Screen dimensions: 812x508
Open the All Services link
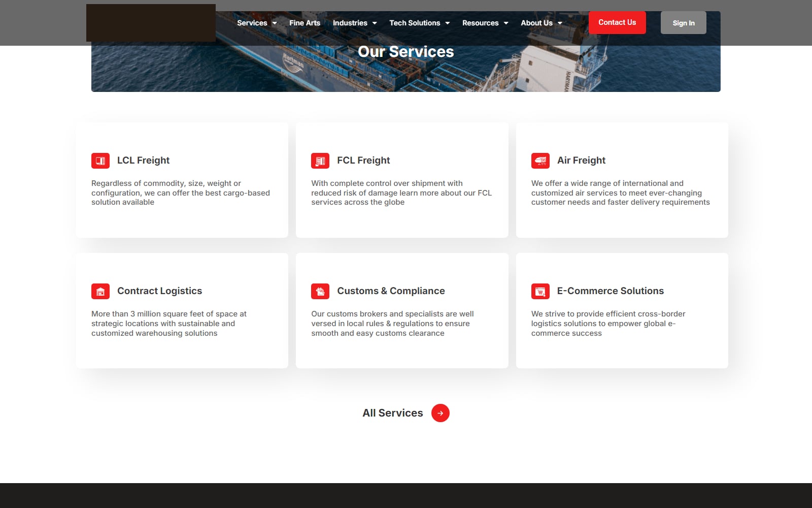pyautogui.click(x=393, y=413)
